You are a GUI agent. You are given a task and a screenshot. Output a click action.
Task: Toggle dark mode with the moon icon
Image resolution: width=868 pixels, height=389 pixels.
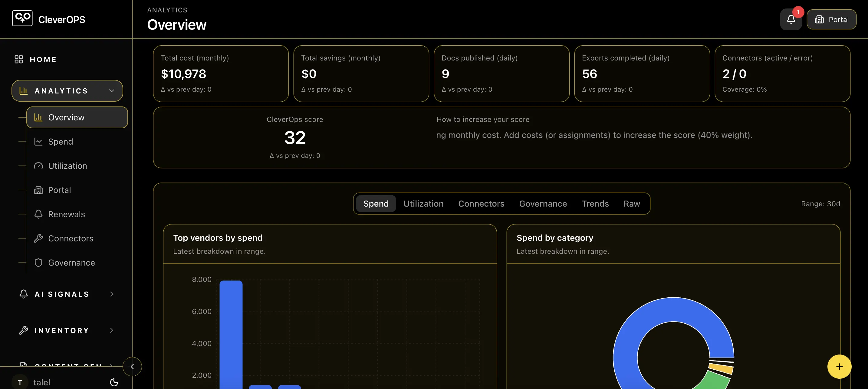(x=113, y=382)
